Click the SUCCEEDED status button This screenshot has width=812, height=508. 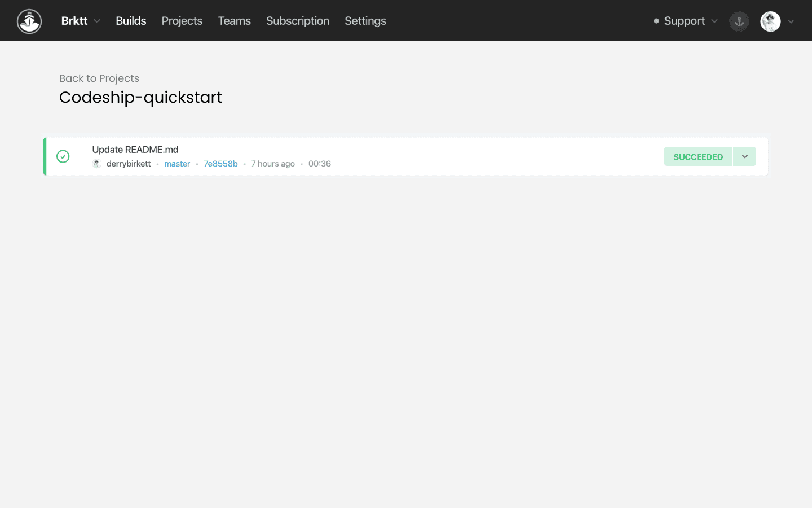pyautogui.click(x=698, y=156)
